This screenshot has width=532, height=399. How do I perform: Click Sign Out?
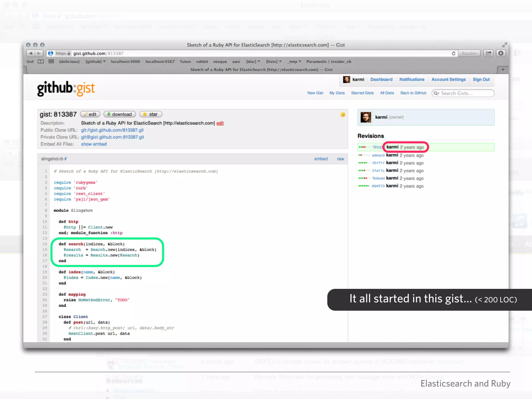point(481,79)
